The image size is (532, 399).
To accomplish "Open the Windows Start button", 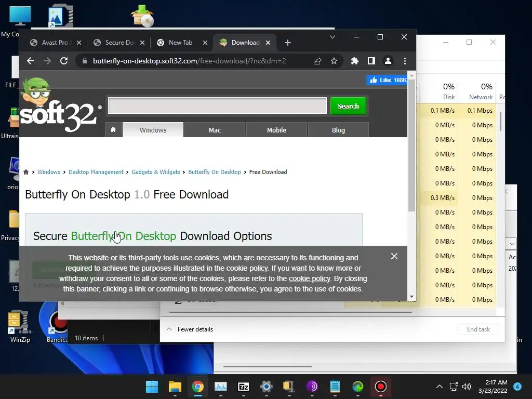I will click(152, 387).
